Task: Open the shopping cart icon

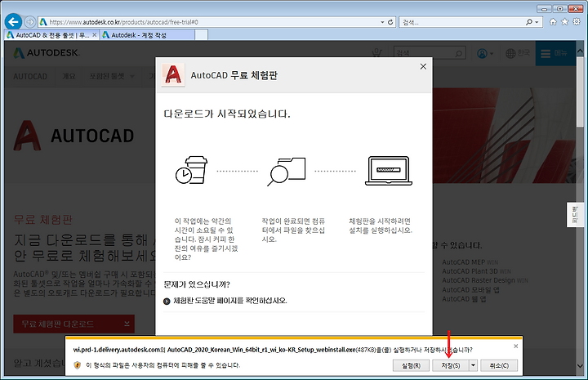Action: [x=376, y=53]
